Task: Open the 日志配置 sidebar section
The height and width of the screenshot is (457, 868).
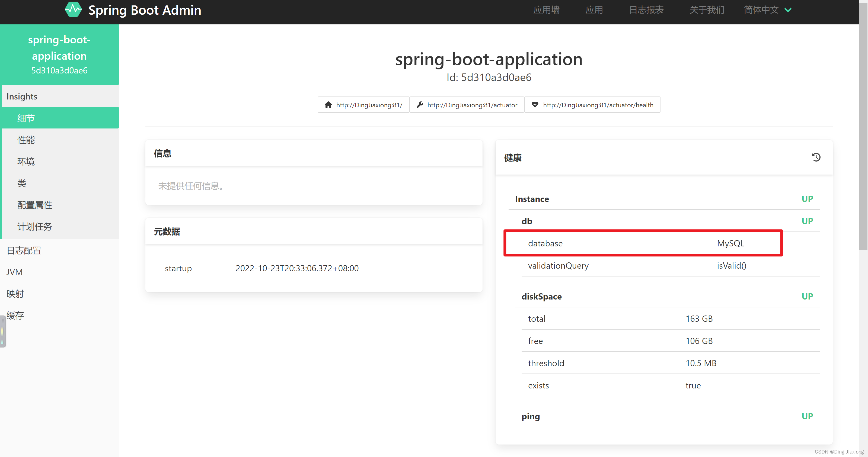Action: click(59, 250)
